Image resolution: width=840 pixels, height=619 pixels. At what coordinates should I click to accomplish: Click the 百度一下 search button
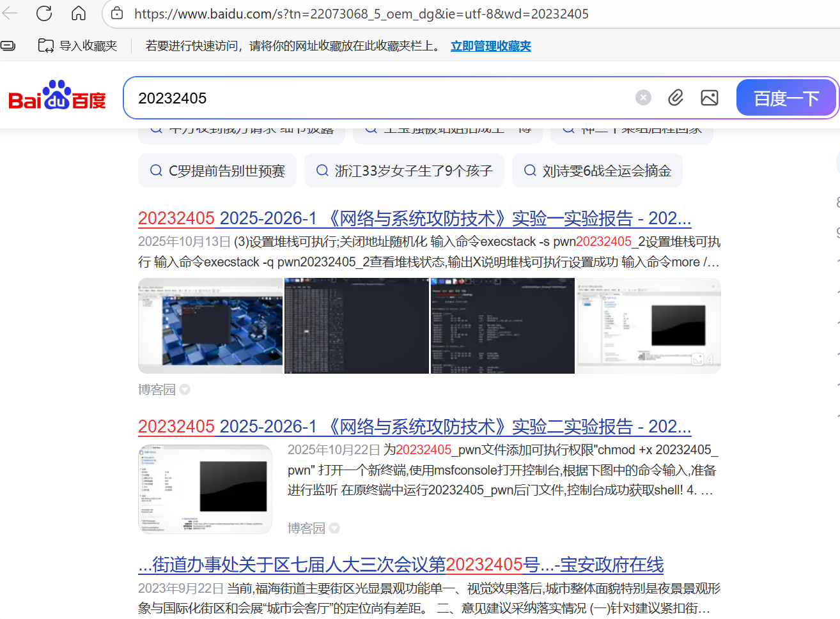pos(786,98)
